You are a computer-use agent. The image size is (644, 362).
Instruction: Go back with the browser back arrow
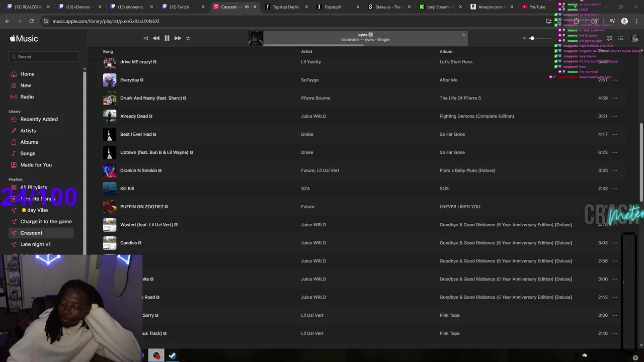(x=8, y=21)
